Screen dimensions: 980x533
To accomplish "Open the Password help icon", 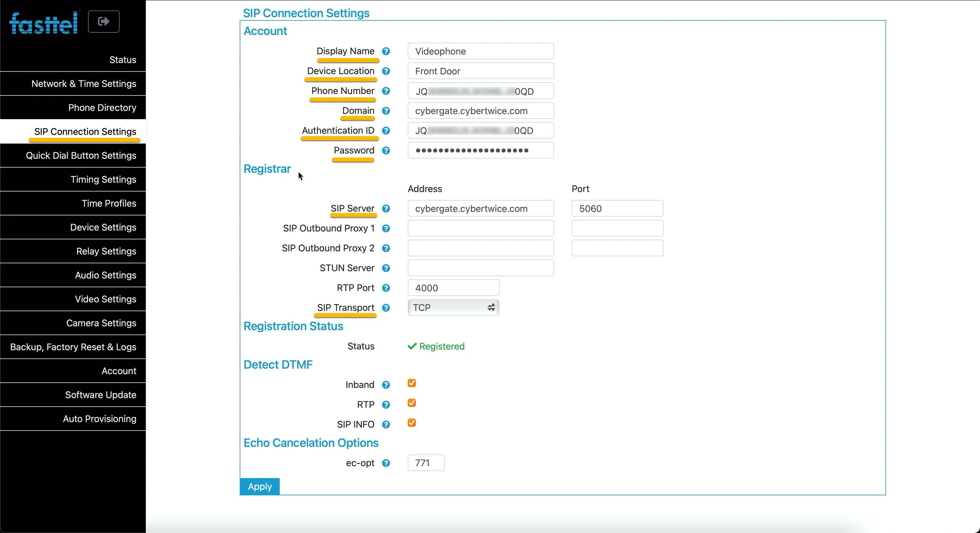I will tap(386, 151).
